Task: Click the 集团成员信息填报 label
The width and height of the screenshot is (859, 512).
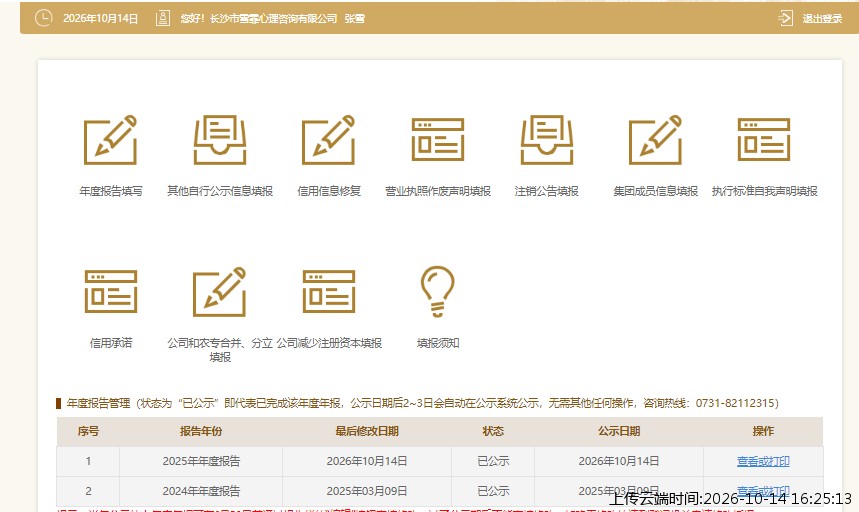Action: [655, 191]
